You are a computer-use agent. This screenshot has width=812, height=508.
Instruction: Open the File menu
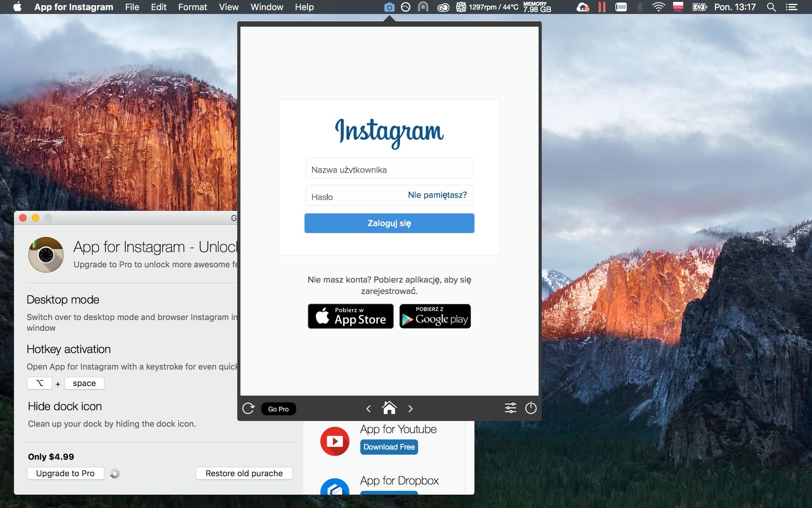132,7
